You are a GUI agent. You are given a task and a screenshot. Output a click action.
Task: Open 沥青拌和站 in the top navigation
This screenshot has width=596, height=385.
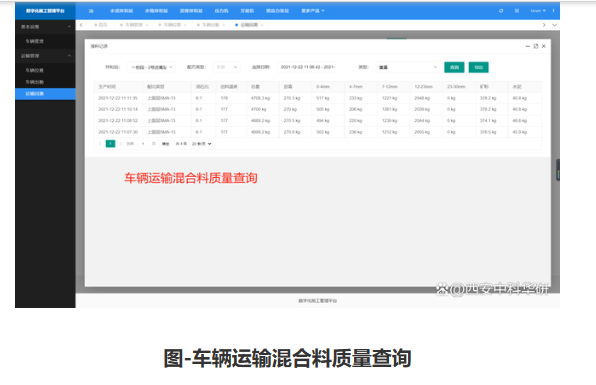point(191,11)
